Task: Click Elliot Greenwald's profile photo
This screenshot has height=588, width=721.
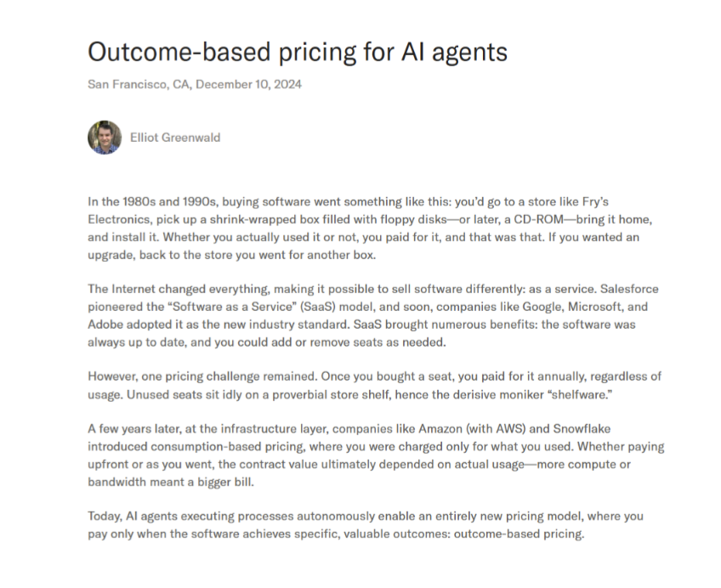Action: pos(105,138)
